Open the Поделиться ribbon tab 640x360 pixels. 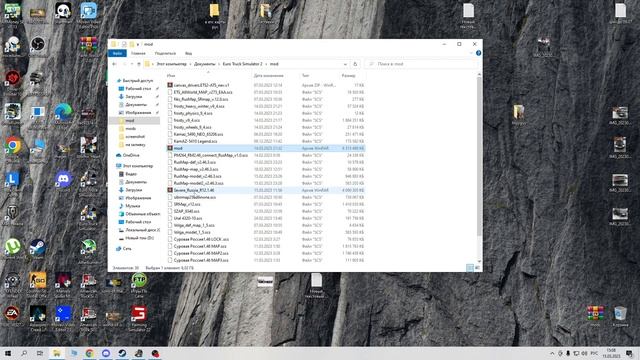pyautogui.click(x=165, y=53)
